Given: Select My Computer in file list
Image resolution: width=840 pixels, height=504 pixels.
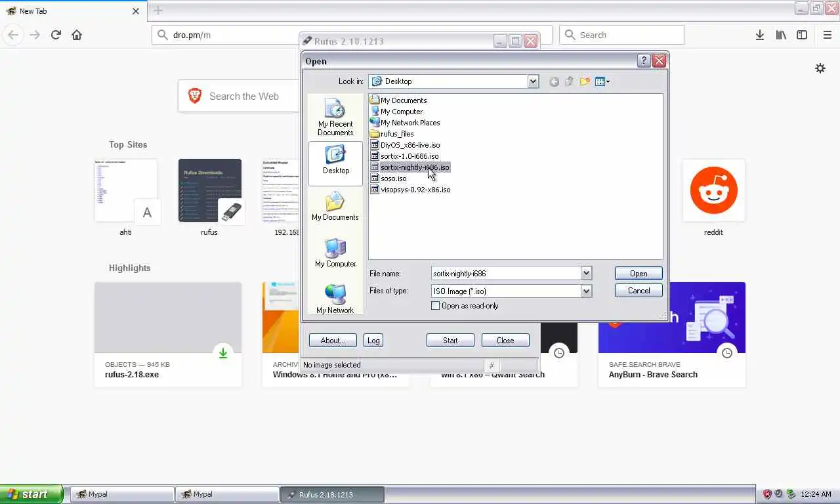Looking at the screenshot, I should (396, 112).
